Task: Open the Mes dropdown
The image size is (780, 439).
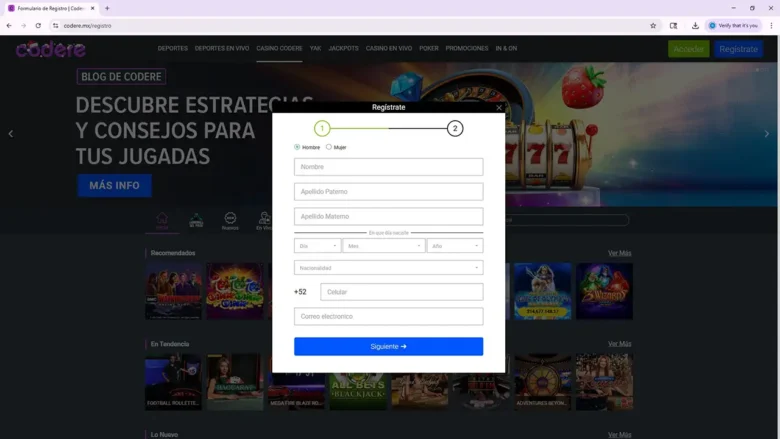Action: point(384,246)
